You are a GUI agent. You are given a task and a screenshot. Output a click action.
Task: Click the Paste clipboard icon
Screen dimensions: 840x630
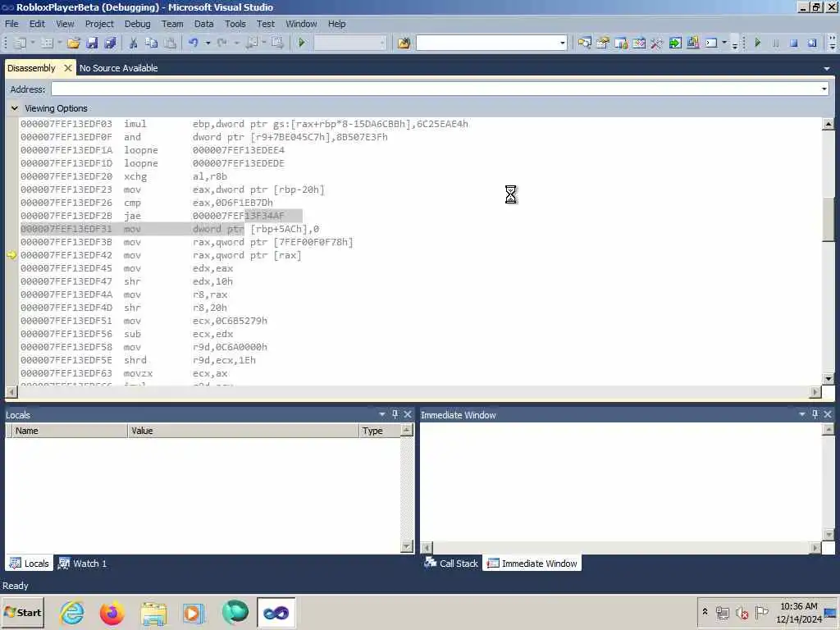170,43
